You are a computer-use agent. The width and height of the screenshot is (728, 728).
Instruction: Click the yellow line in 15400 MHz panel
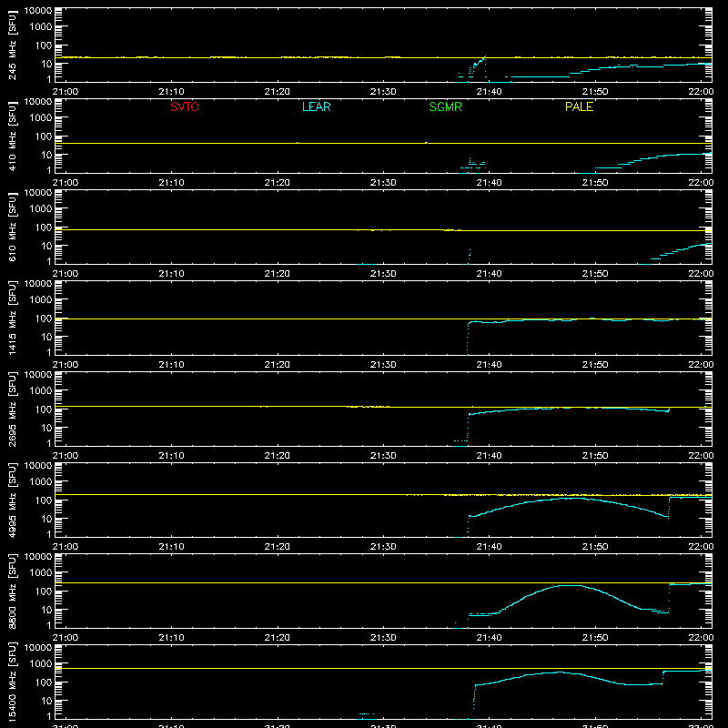(x=383, y=669)
